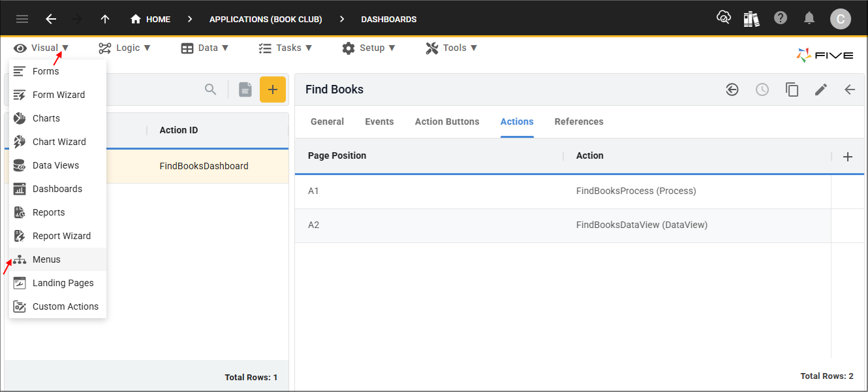The image size is (868, 392).
Task: Open the help question mark icon
Action: 781,18
